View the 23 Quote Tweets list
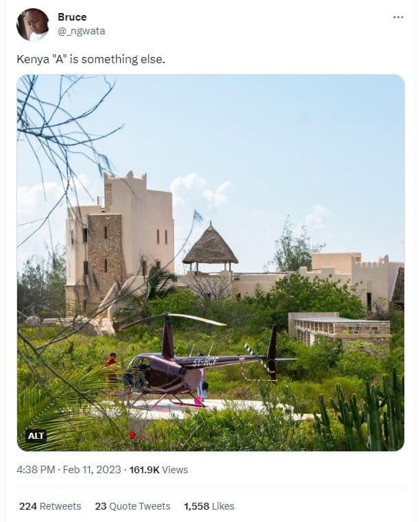Screen dimensions: 420x522 pos(132,506)
